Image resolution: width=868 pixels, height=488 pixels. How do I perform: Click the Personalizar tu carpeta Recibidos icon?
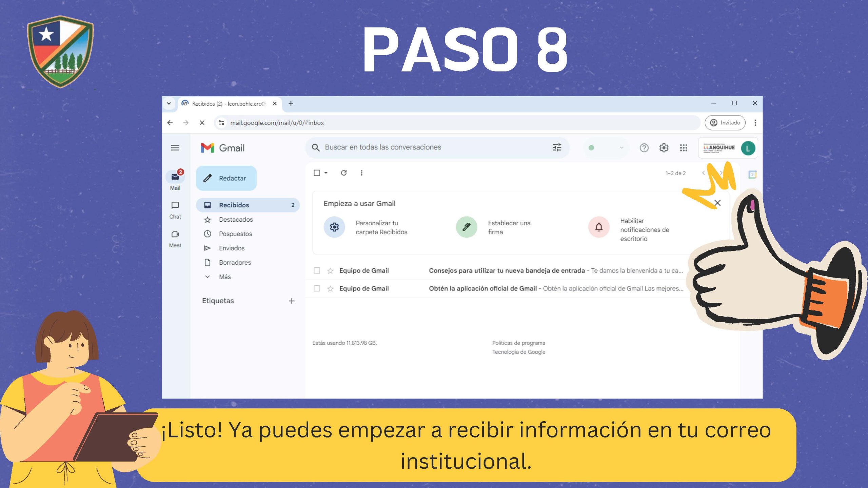pyautogui.click(x=334, y=227)
